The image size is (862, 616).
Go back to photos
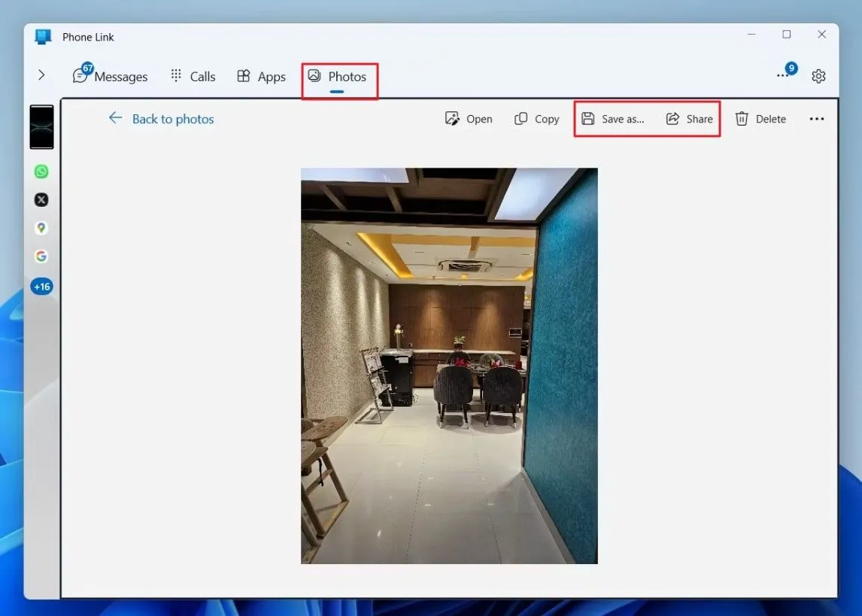tap(161, 119)
